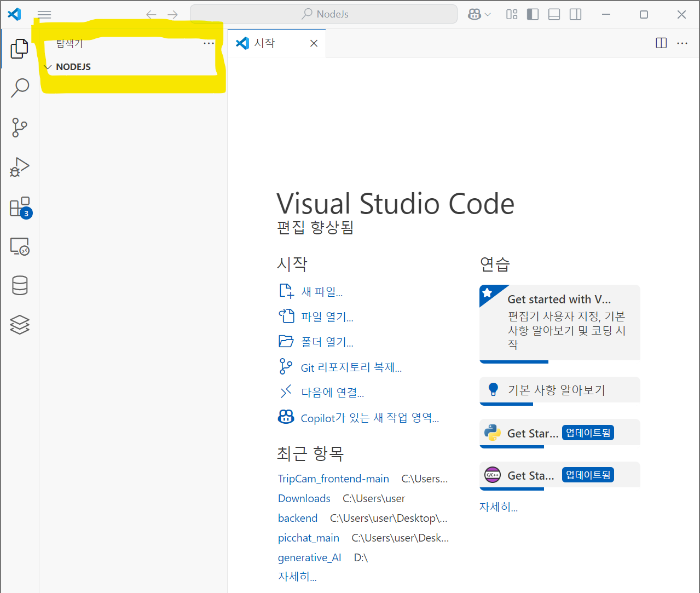
Task: Open the Extensions view with badge
Action: pos(20,208)
